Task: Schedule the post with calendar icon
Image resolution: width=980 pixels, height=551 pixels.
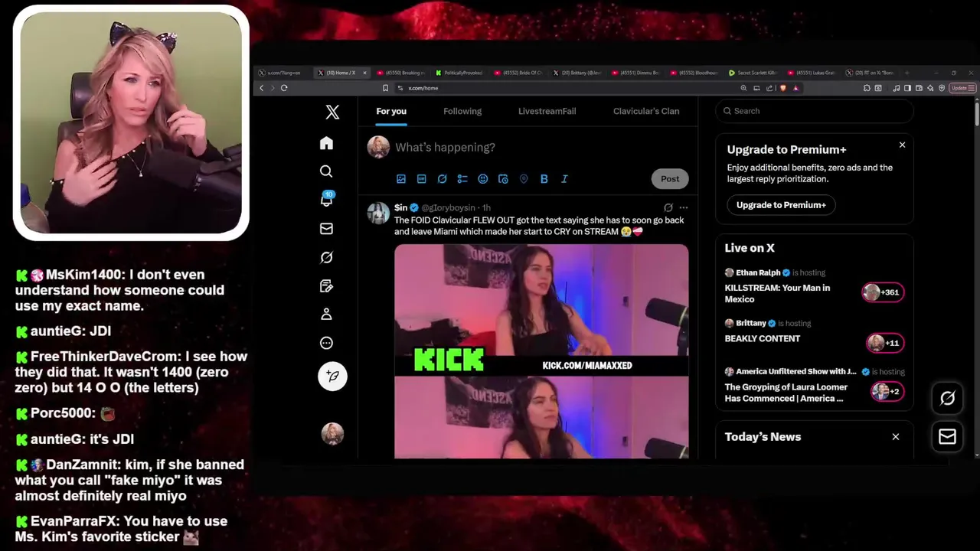Action: point(503,178)
